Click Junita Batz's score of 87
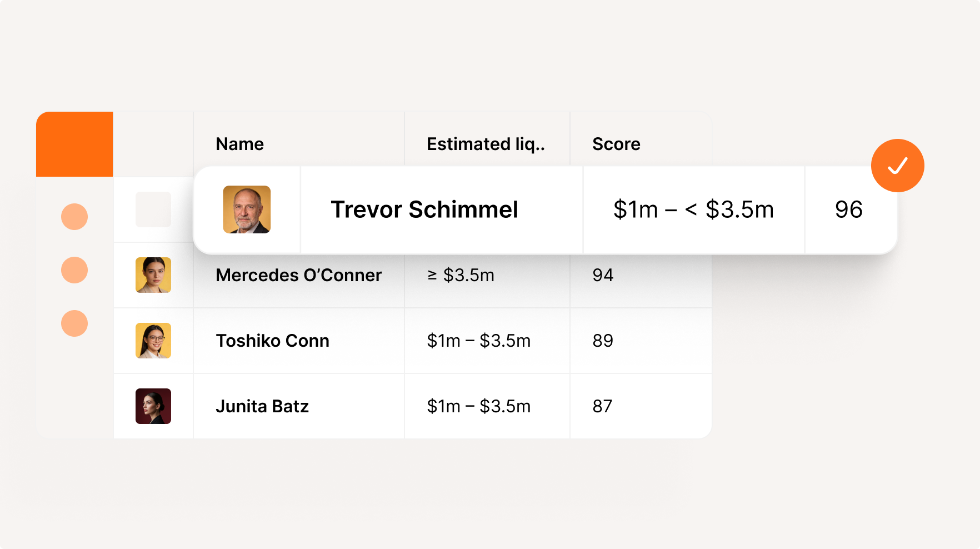This screenshot has width=980, height=549. (602, 406)
